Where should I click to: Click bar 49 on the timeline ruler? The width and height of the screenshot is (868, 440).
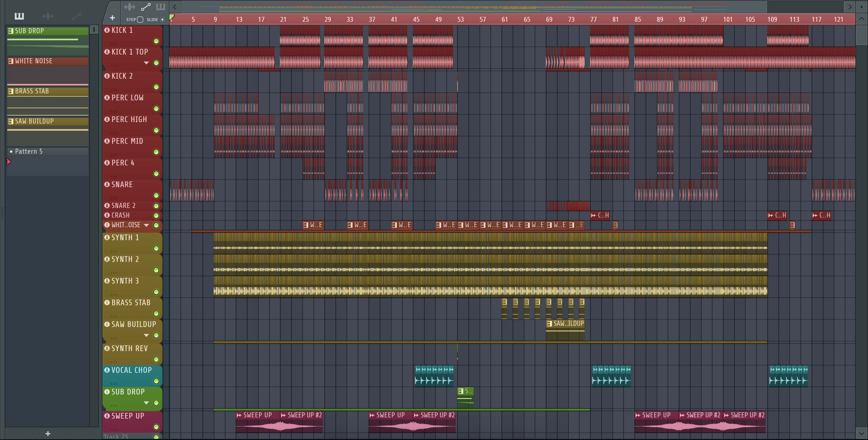(438, 19)
